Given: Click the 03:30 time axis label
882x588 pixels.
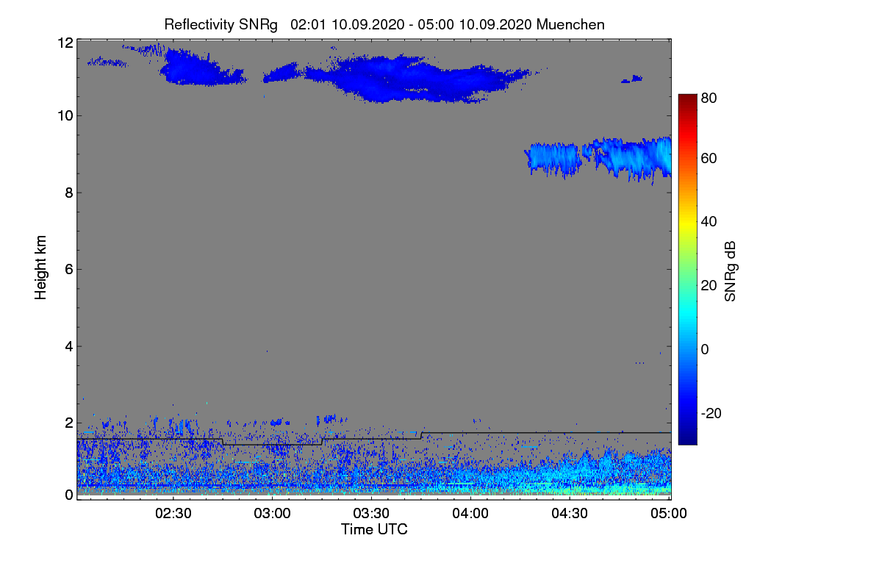Looking at the screenshot, I should [372, 514].
